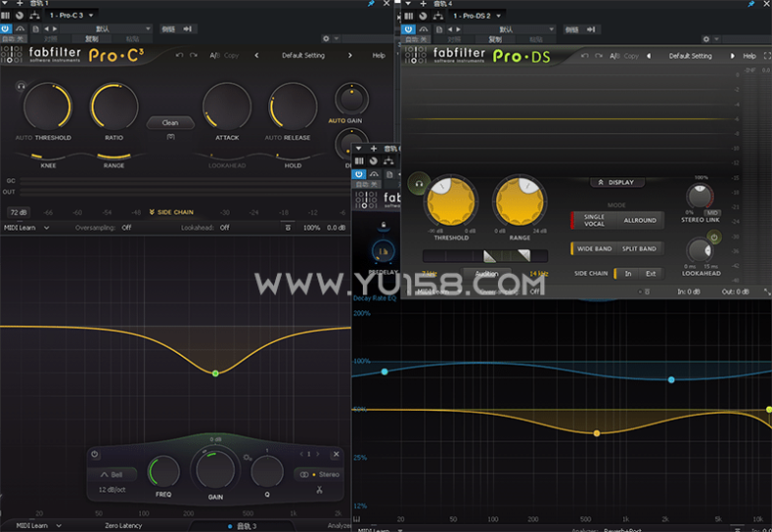Select SINGLE VOCAL mode in Pro-DS
This screenshot has height=532, width=772.
[595, 220]
